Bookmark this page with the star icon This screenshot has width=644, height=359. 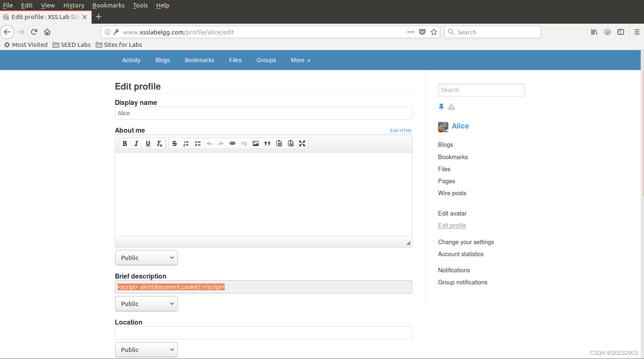pos(434,32)
